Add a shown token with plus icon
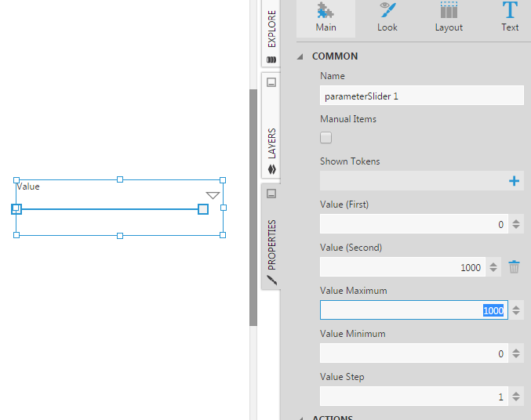Screen dimensions: 531x420 (x=515, y=182)
